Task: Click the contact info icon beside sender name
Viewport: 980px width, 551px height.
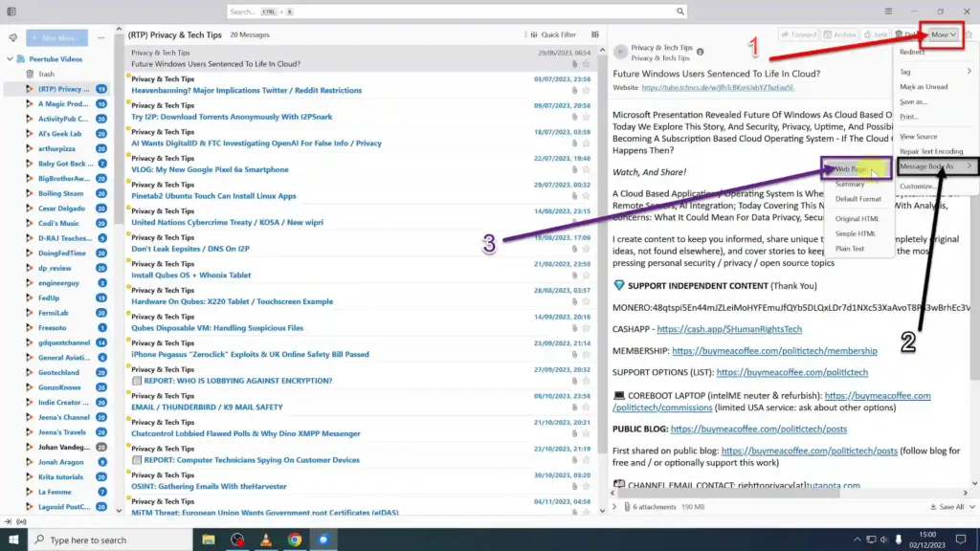Action: [700, 52]
